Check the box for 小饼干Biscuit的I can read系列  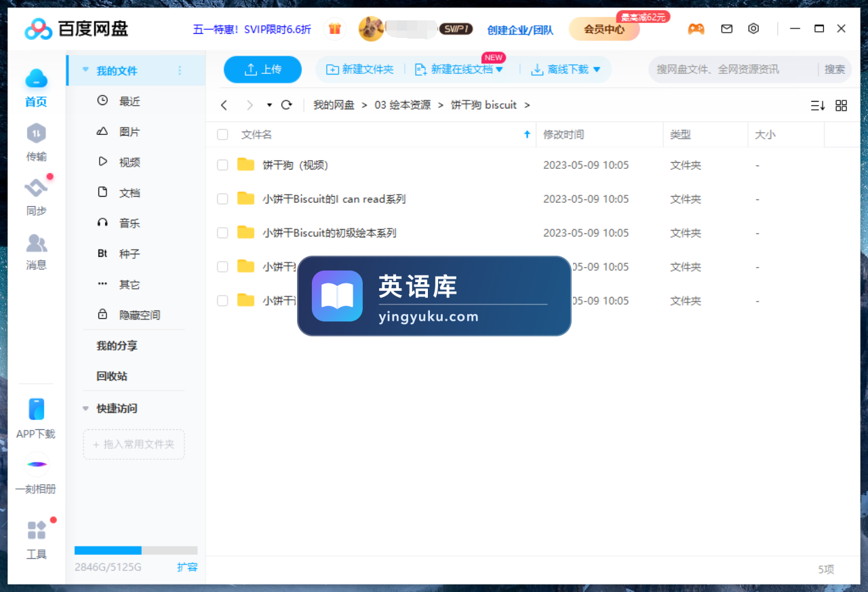222,199
